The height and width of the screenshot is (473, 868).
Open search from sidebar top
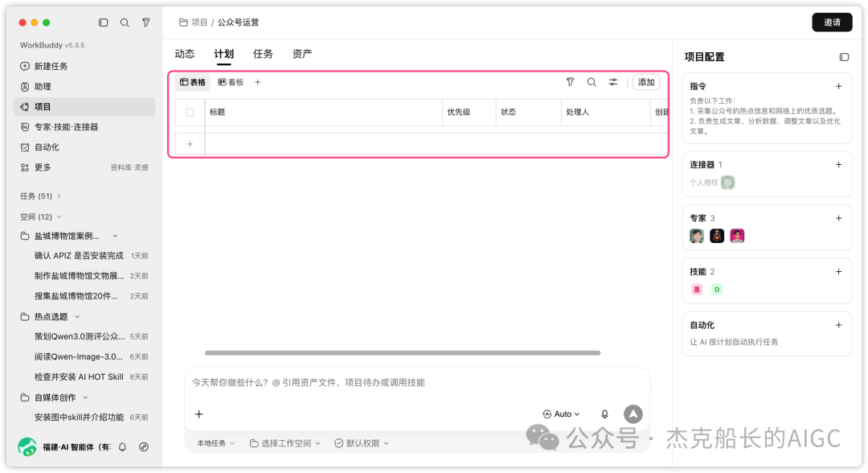coord(125,23)
